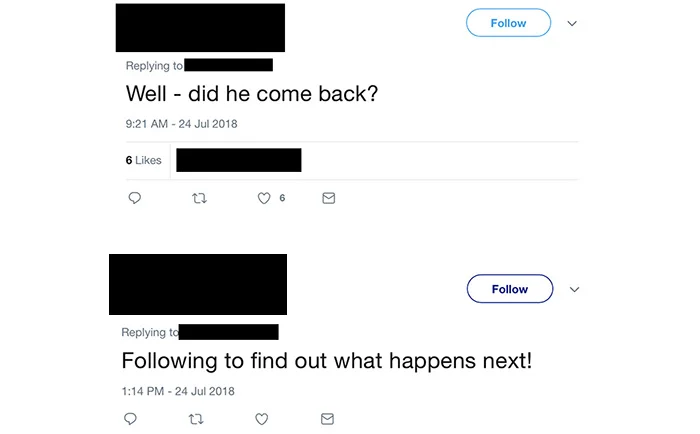
Task: Retweet the "Well - did he come back?" tweet
Action: [x=199, y=198]
